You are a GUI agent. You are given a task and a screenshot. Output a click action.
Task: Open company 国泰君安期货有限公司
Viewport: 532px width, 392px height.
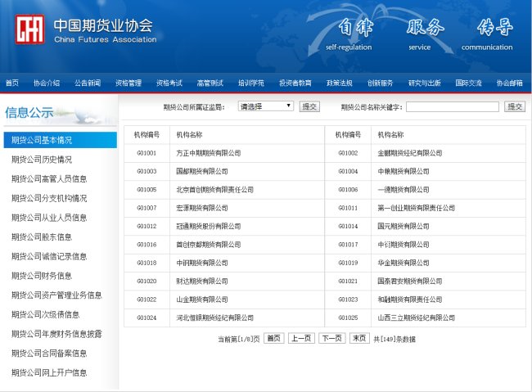pyautogui.click(x=410, y=282)
